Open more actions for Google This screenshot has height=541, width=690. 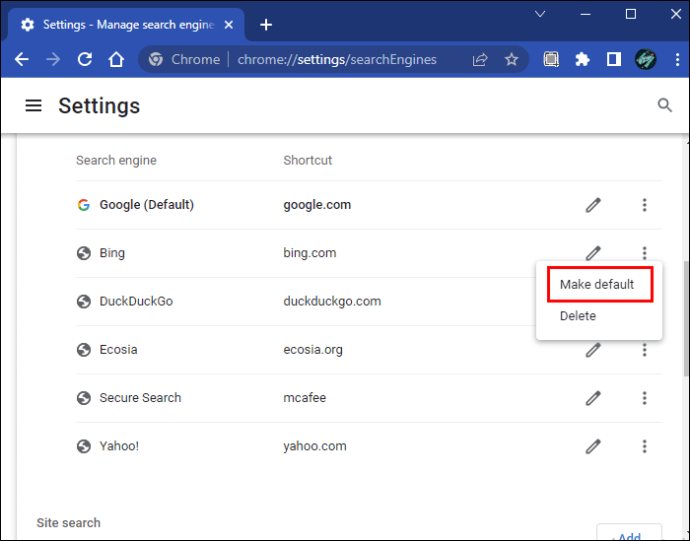[x=644, y=205]
